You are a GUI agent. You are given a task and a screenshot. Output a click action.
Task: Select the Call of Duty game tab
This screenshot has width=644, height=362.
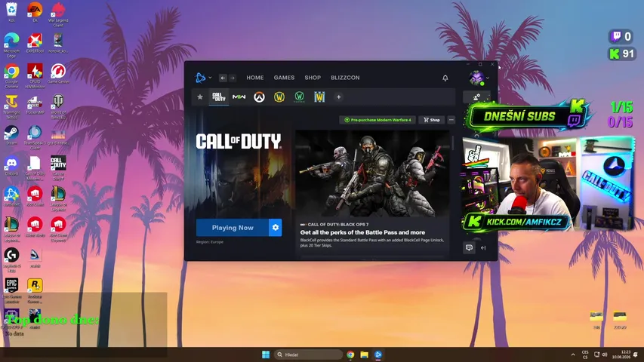point(219,97)
